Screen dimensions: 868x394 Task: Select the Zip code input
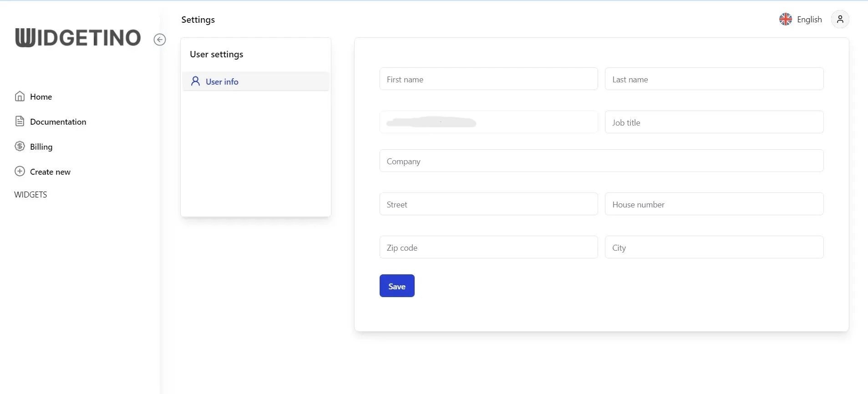488,248
